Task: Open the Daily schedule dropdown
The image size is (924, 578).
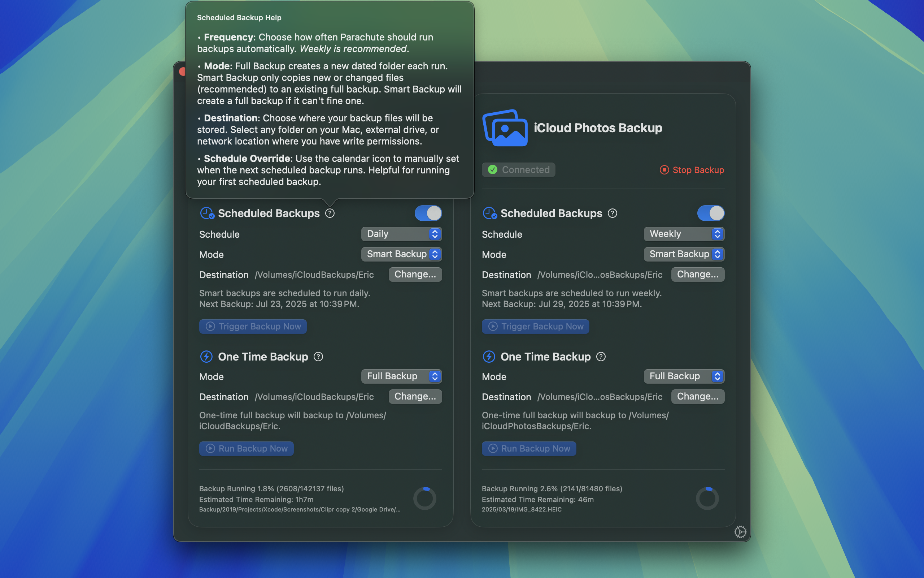Action: tap(401, 234)
